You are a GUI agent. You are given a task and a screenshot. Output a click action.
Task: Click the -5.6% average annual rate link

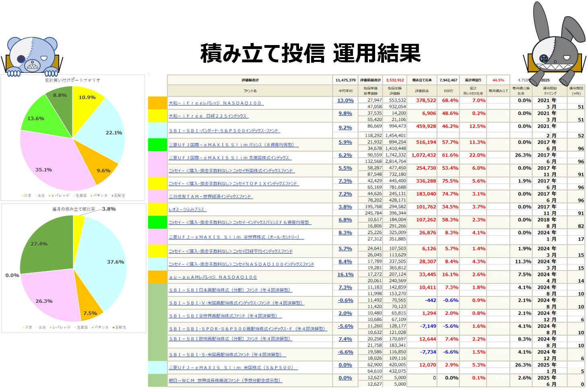point(345,326)
